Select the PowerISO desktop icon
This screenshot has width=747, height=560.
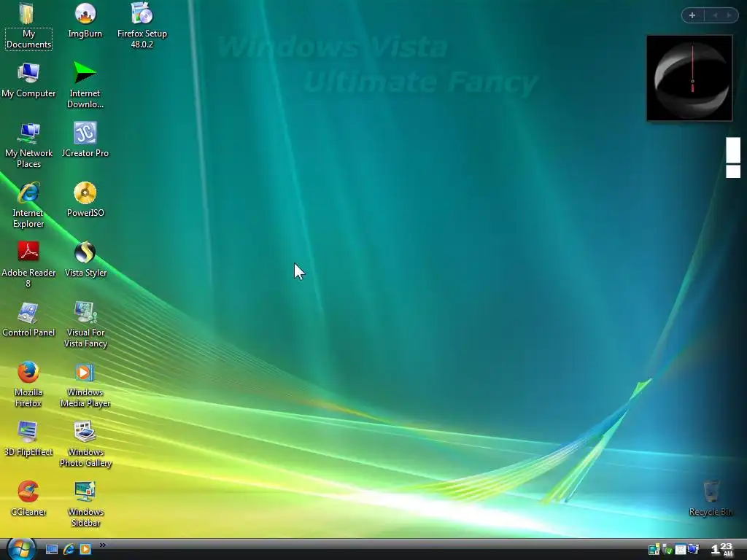point(85,200)
